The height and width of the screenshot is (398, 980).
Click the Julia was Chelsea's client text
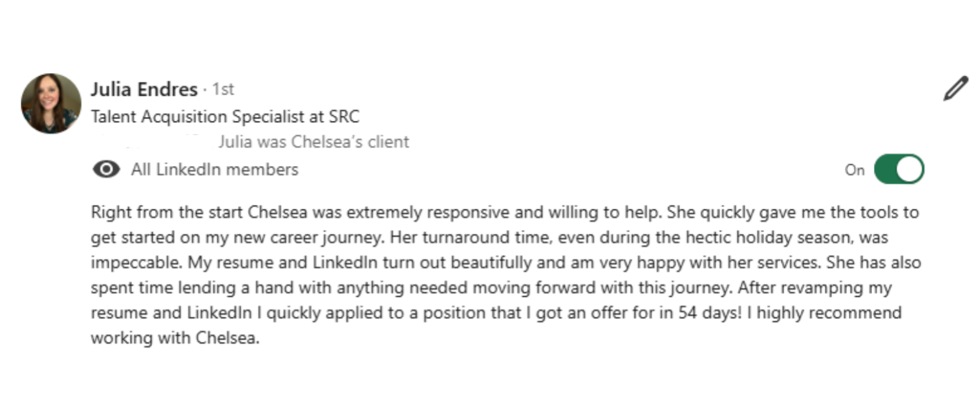click(313, 141)
